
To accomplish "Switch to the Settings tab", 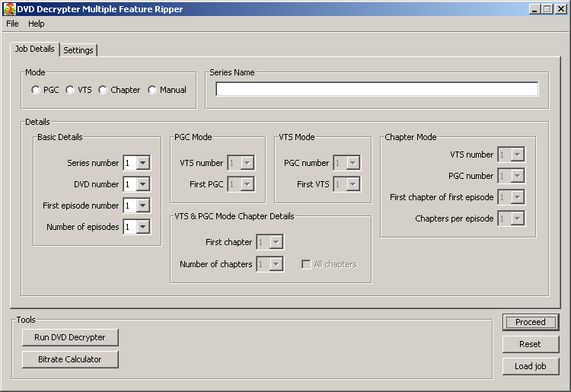I will 78,50.
